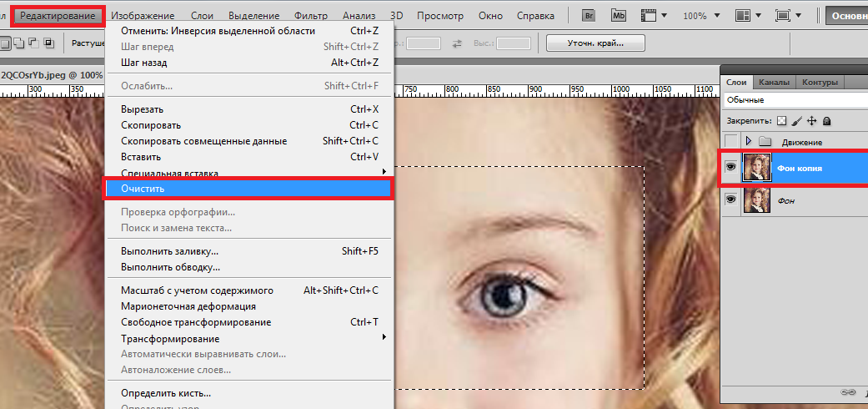Viewport: 868px width, 409px height.
Task: Open the Просмотр menu
Action: click(x=440, y=16)
